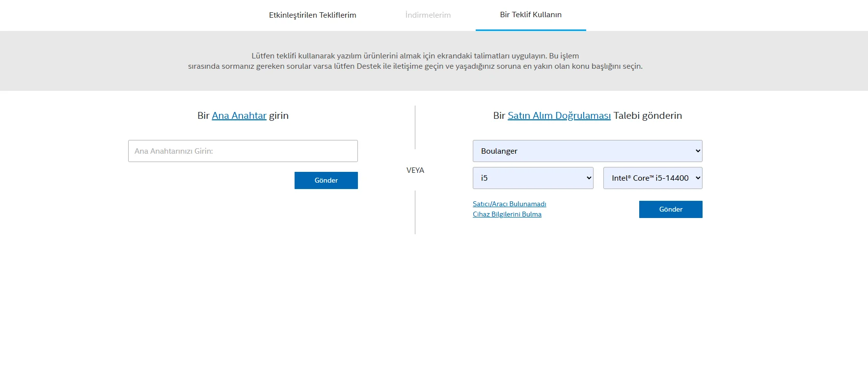Submit the master key with Gönder button
This screenshot has width=868, height=382.
click(x=326, y=180)
